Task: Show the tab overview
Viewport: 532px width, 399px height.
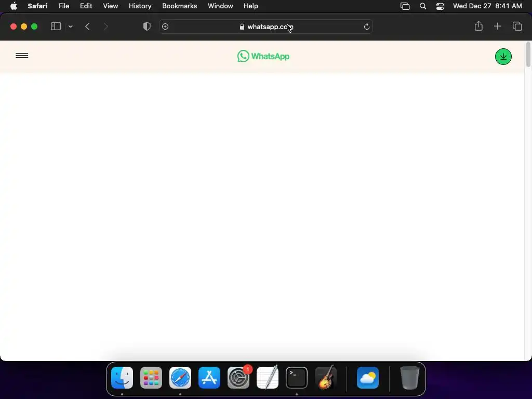Action: tap(517, 26)
